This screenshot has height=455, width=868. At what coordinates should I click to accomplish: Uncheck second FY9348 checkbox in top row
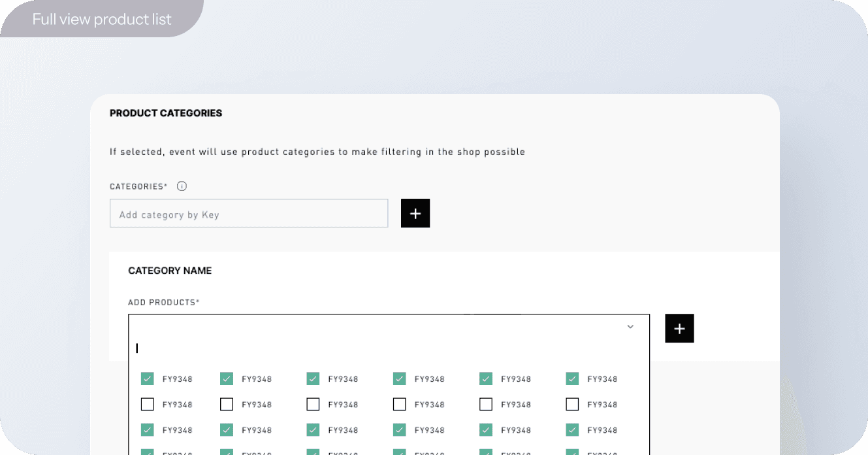point(227,379)
